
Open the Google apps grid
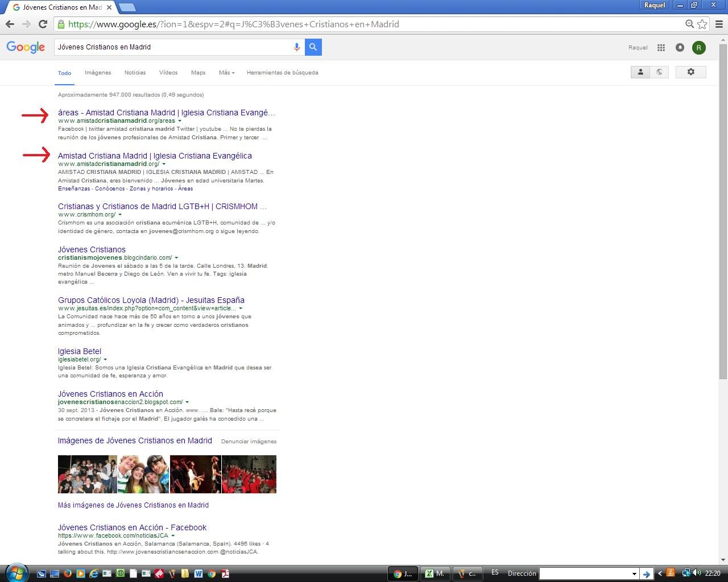click(x=661, y=48)
